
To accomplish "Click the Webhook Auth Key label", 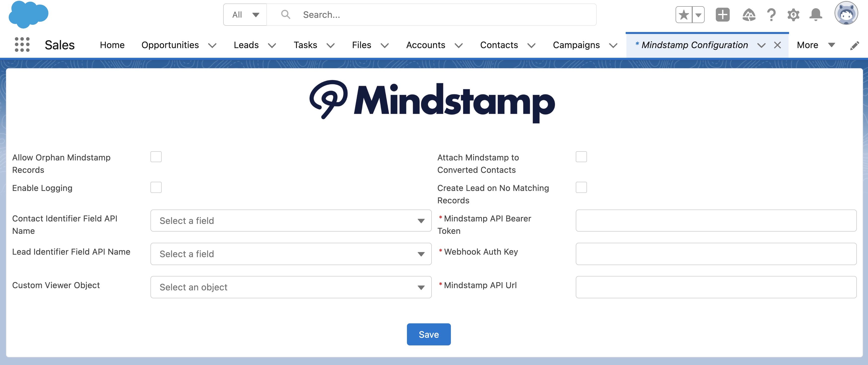I will coord(481,252).
